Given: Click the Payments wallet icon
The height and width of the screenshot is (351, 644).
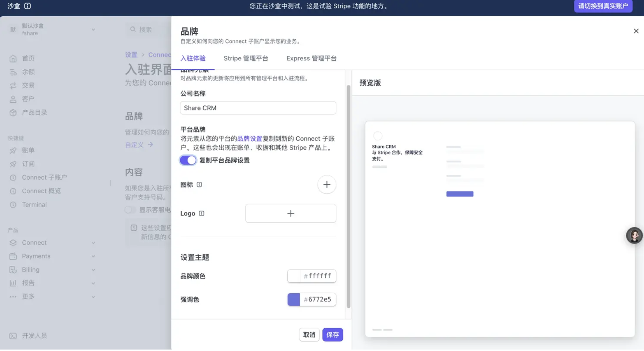Looking at the screenshot, I should (13, 256).
